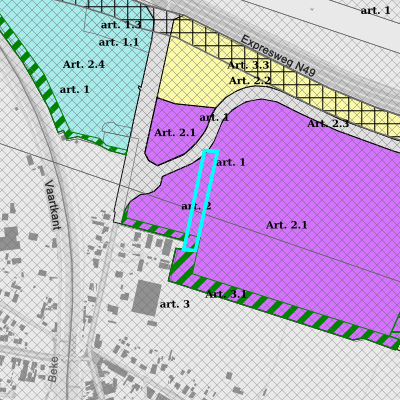Click the cyan highlighted parcel rectangle
This screenshot has width=400, height=400.
pyautogui.click(x=201, y=200)
